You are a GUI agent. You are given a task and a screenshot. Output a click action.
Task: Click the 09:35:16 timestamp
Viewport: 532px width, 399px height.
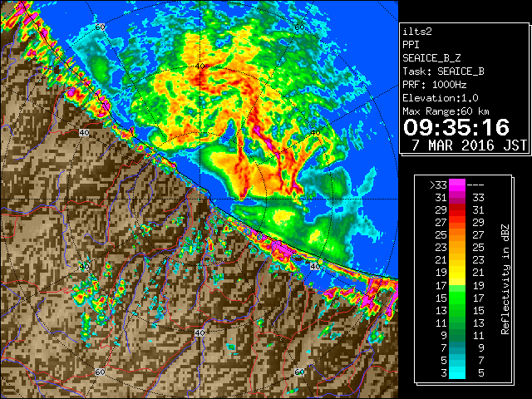coord(456,127)
